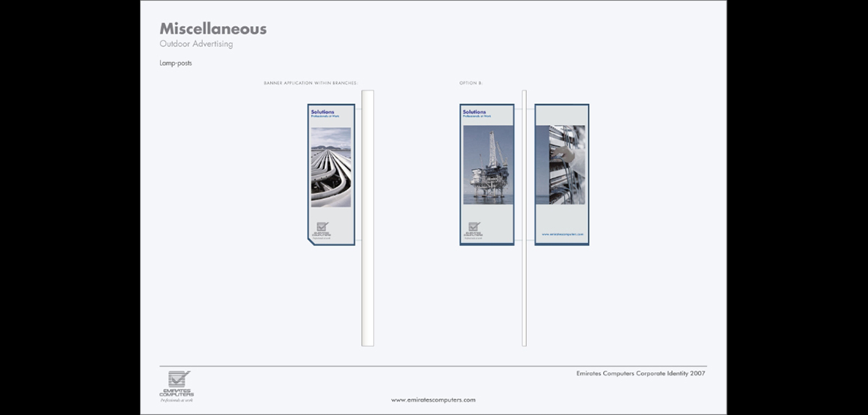Viewport: 868px width, 415px height.
Task: Click 'Emirates Computers Corporate Identity 2007' footer text
Action: pyautogui.click(x=641, y=373)
